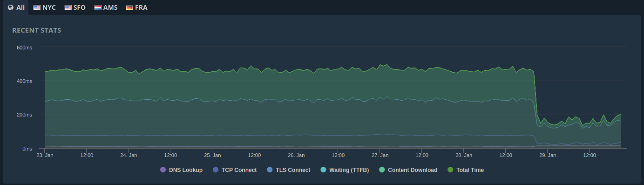Click the Netherlands flag icon beside AMS
Viewport: 644px width, 185px height.
[x=98, y=8]
